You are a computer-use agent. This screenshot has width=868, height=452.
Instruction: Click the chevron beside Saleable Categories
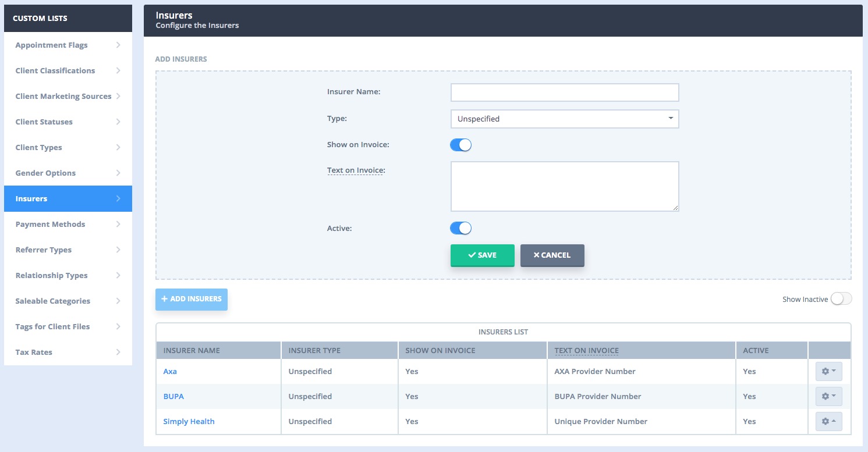click(118, 301)
